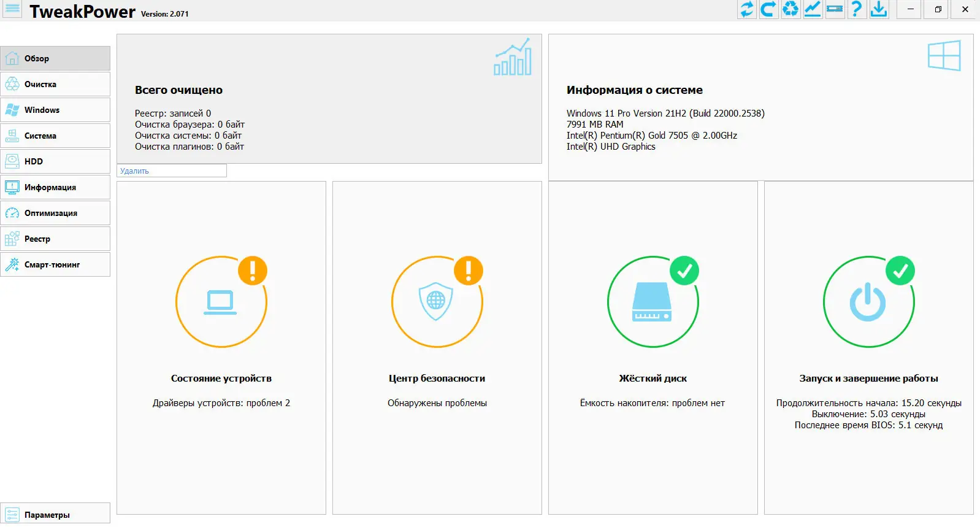The height and width of the screenshot is (527, 980).
Task: Click the line chart toolbar icon
Action: tap(813, 9)
